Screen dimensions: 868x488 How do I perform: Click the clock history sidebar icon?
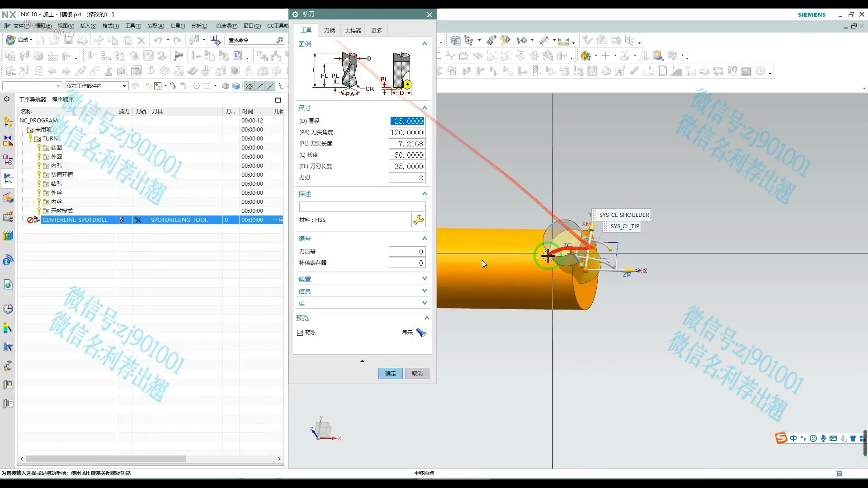(x=8, y=309)
